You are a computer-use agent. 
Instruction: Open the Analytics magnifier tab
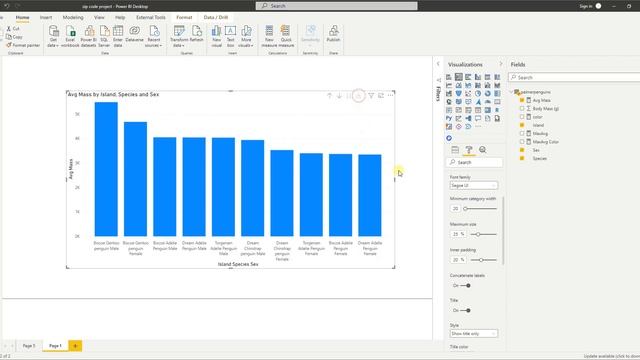click(482, 150)
